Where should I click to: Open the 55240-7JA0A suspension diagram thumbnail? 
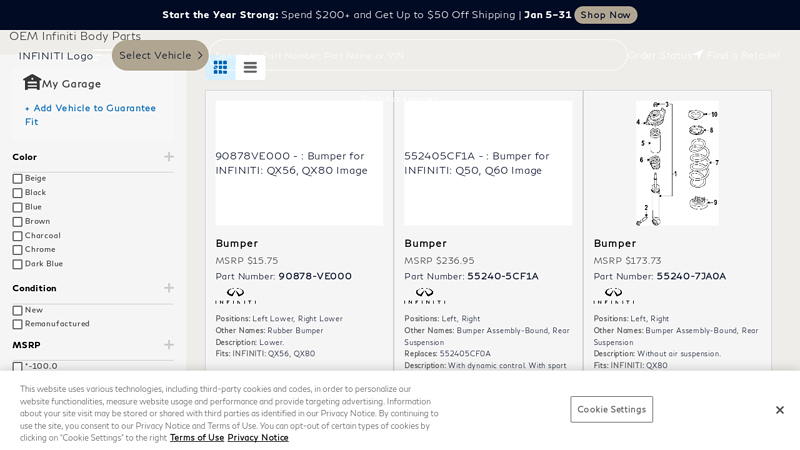click(x=677, y=162)
